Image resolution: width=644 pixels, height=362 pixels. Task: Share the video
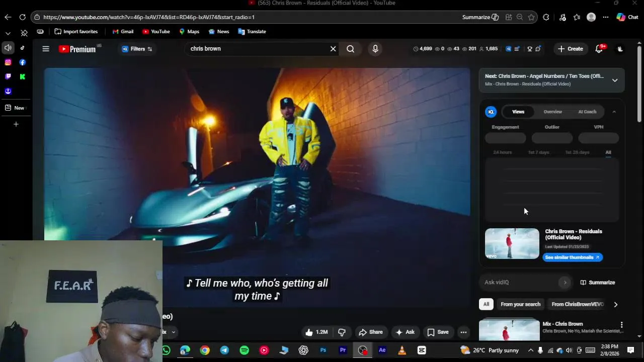tap(370, 332)
